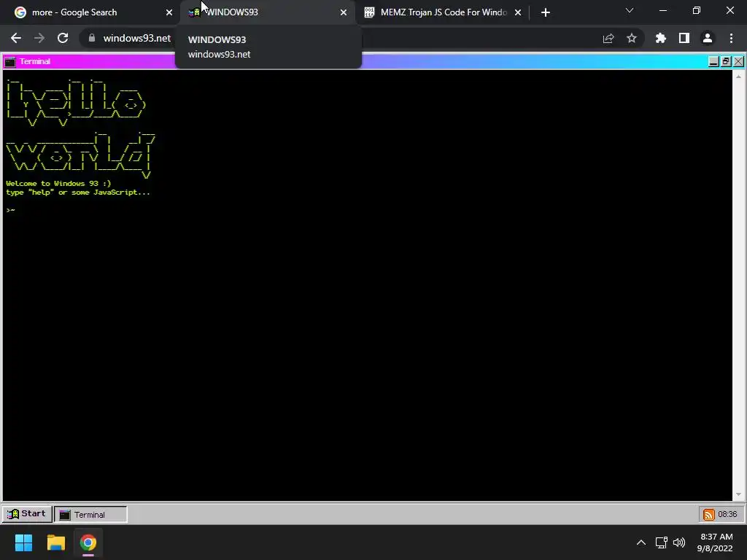Reload the windows93.net page
747x560 pixels.
click(63, 38)
